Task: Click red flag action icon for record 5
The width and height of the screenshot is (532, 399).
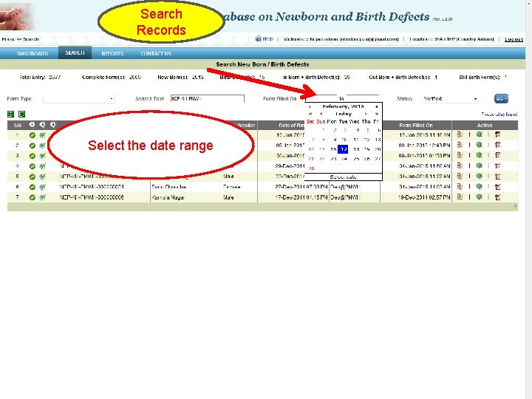Action: pos(497,176)
